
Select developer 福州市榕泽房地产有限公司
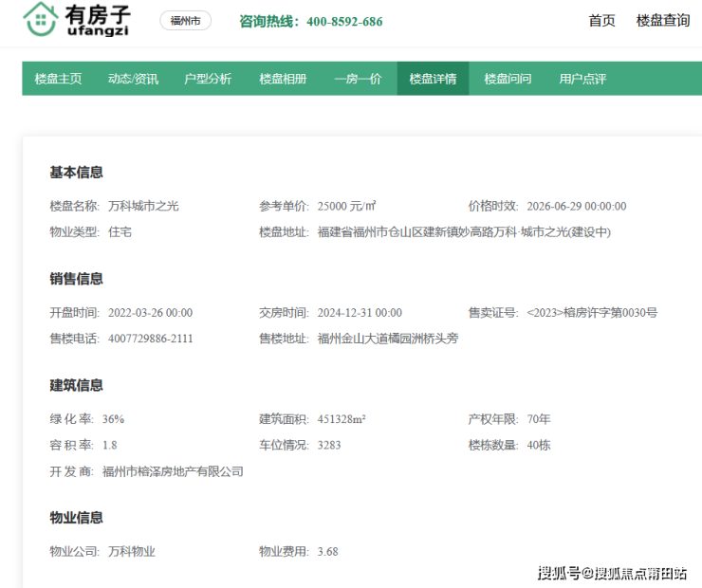coord(173,471)
